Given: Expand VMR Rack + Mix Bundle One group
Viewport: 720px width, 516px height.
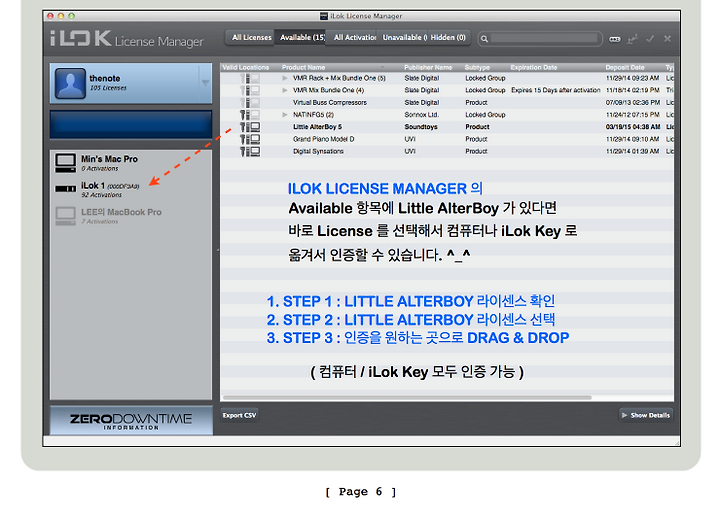Looking at the screenshot, I should [285, 79].
